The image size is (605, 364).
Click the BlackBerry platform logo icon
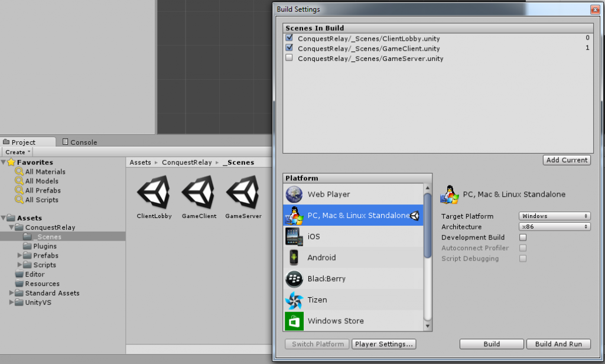[294, 279]
